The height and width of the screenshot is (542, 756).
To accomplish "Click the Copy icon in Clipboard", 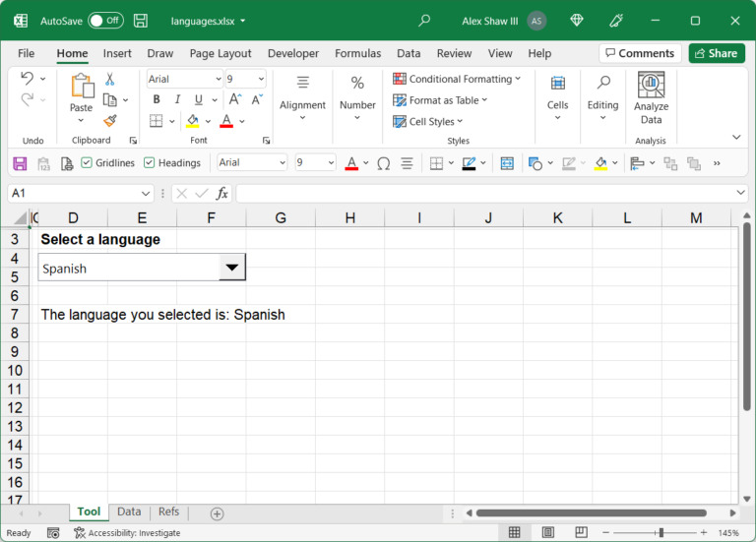I will click(110, 99).
